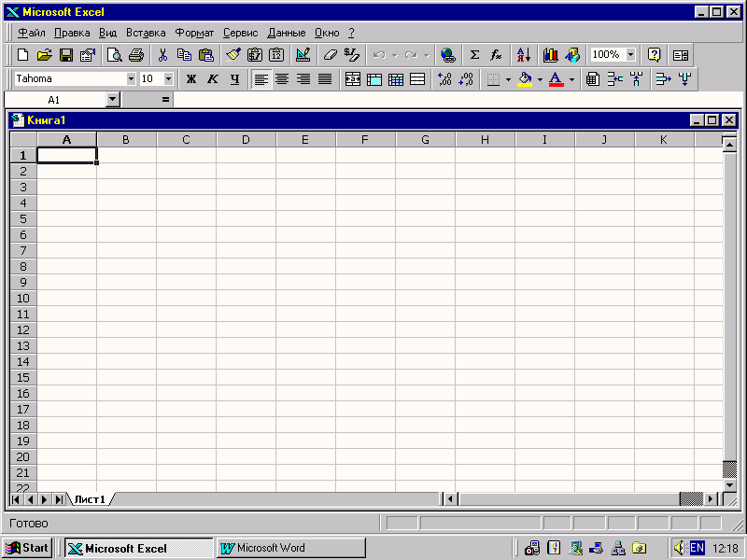Toggle bold with the Ж button

(191, 78)
